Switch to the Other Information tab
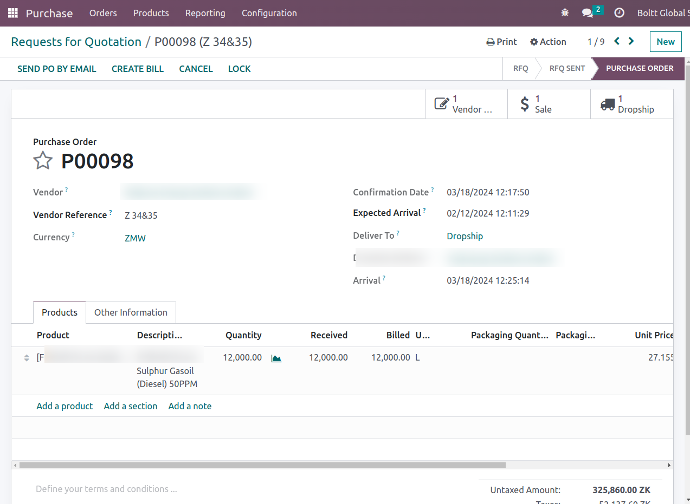 coord(130,313)
